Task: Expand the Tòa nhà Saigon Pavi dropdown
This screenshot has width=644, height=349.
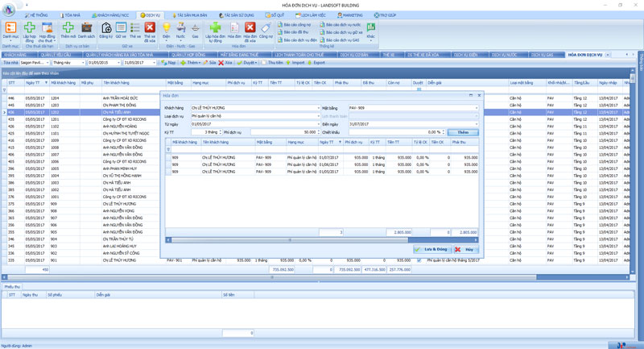Action: click(x=47, y=63)
